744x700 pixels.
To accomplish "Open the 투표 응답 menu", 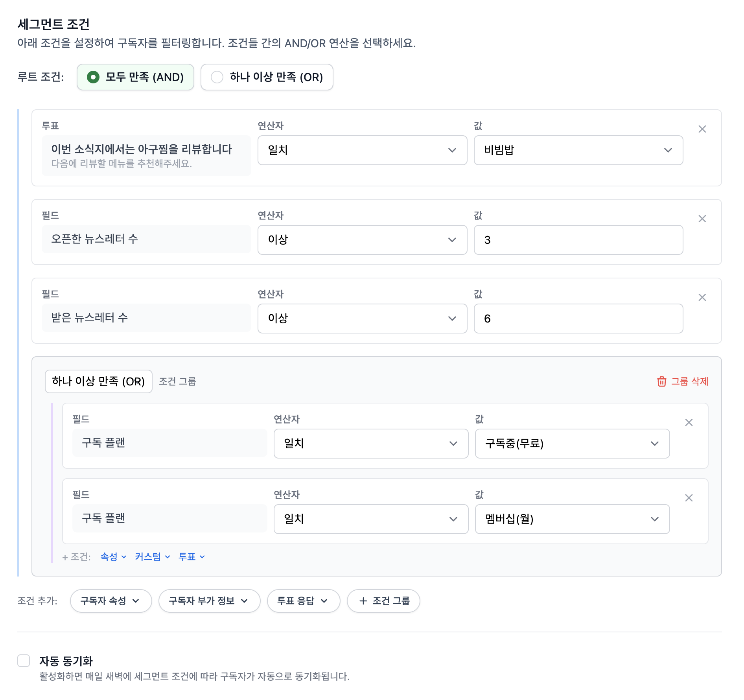I will coord(303,601).
